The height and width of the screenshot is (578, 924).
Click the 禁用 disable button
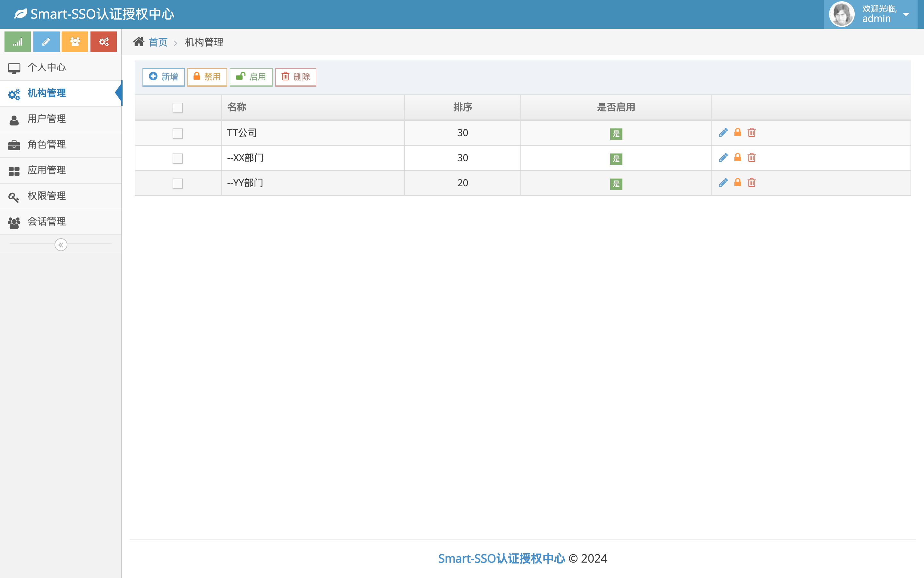pyautogui.click(x=207, y=77)
